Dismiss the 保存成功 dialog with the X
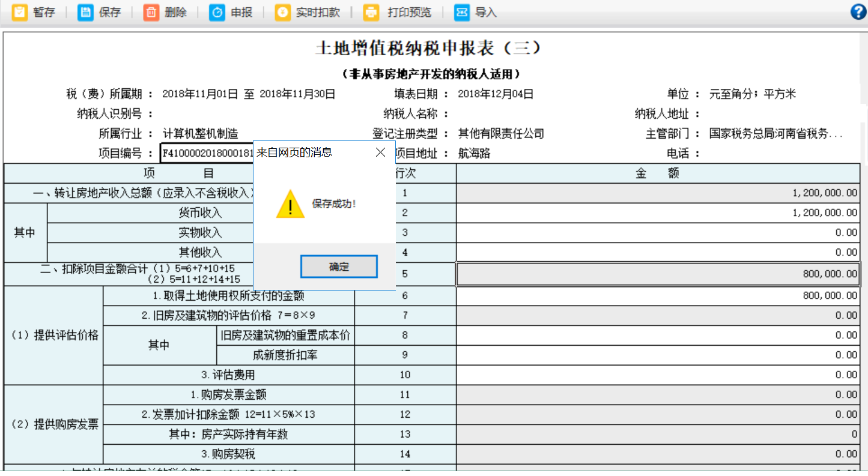The height and width of the screenshot is (476, 868). (380, 152)
